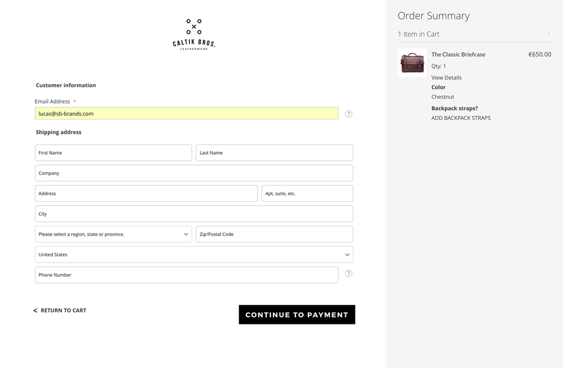
Task: Open the United States country dropdown
Action: point(194,255)
